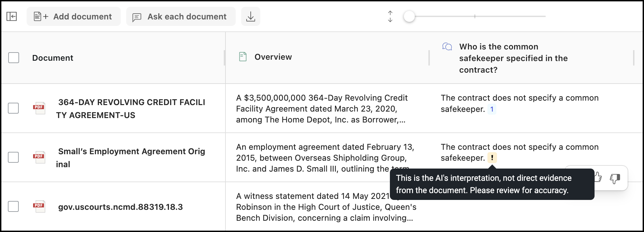Click the Add document button
Screen dimensions: 644x232
pos(73,16)
